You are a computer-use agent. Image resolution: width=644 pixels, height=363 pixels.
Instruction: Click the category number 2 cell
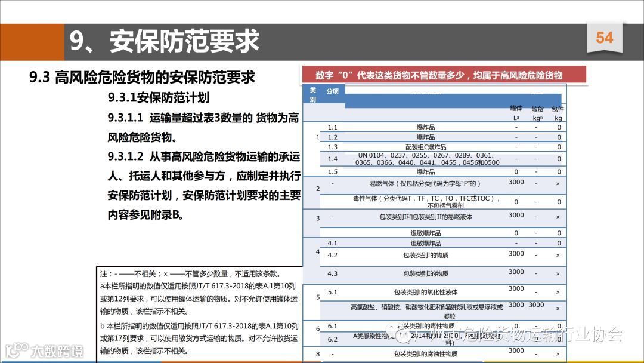318,189
